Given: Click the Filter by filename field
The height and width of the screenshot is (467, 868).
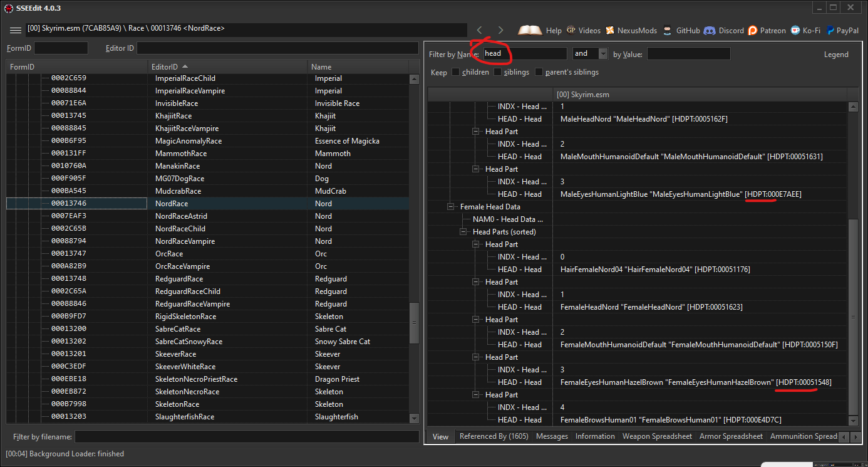Looking at the screenshot, I should (x=246, y=436).
